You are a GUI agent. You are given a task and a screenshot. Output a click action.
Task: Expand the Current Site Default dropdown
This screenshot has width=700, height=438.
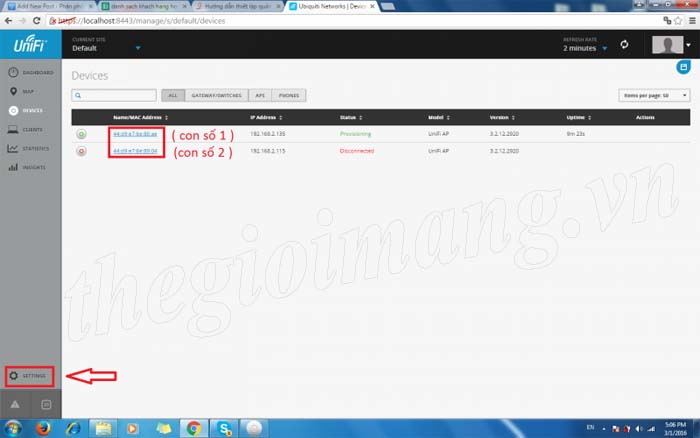pos(138,48)
